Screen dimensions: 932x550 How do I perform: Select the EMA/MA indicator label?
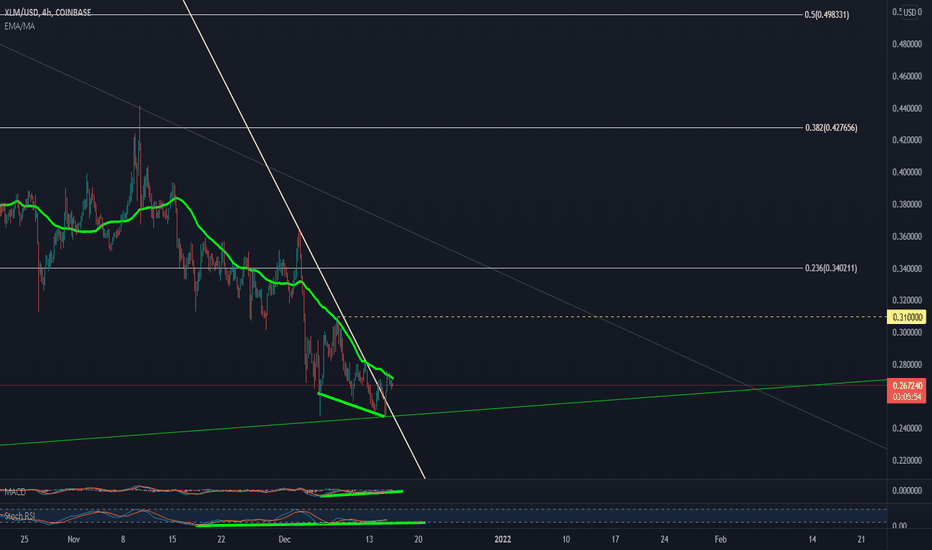click(x=20, y=27)
